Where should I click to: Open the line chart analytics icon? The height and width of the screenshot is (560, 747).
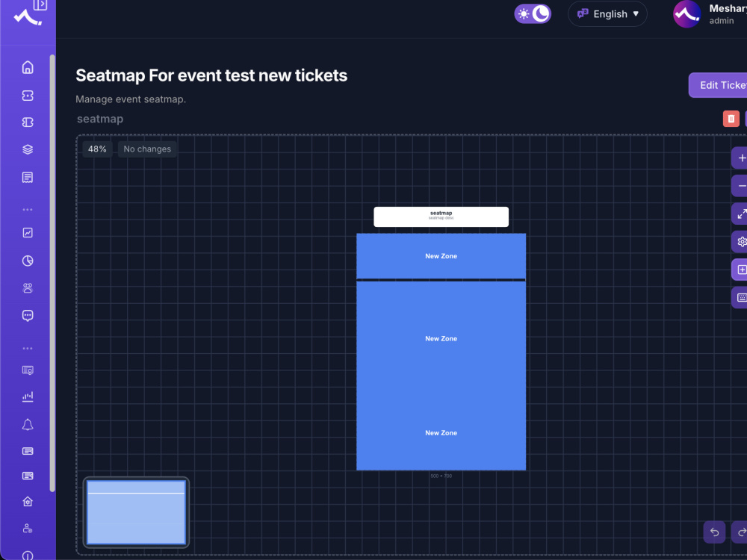tap(28, 233)
